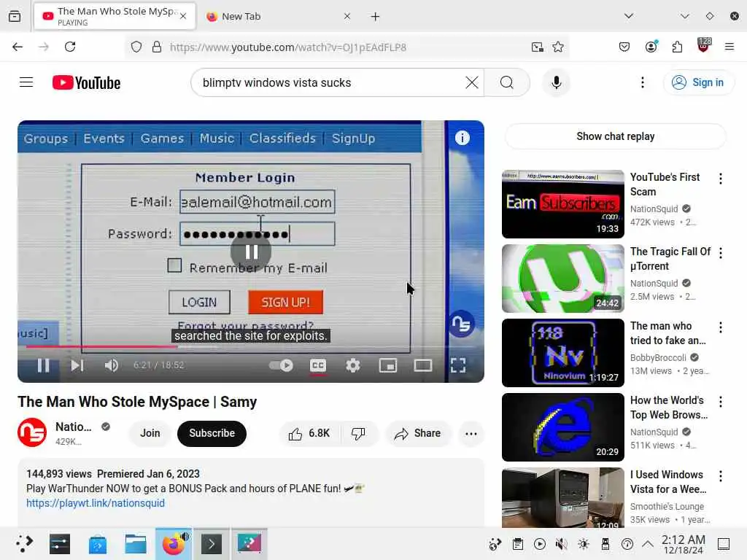Open the clock showing 2:12 AM

683,544
